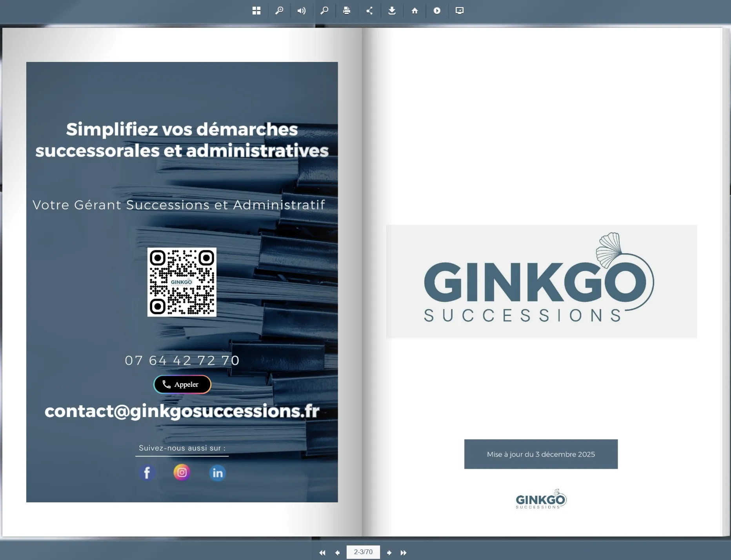The height and width of the screenshot is (560, 731).
Task: Open the search tool in toolbar
Action: [324, 11]
